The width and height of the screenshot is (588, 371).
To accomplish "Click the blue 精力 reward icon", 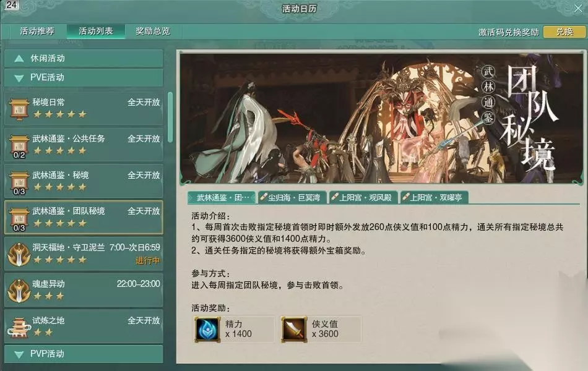I will coord(207,330).
